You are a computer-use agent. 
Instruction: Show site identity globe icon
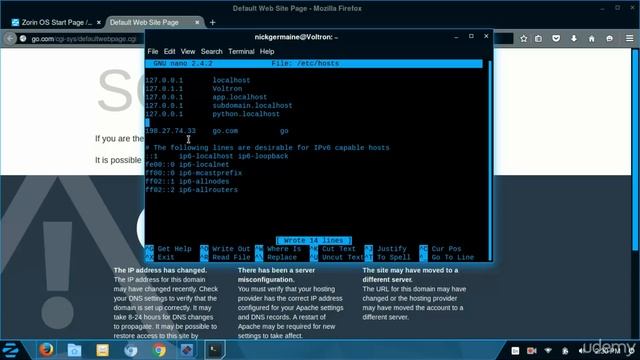pos(23,39)
